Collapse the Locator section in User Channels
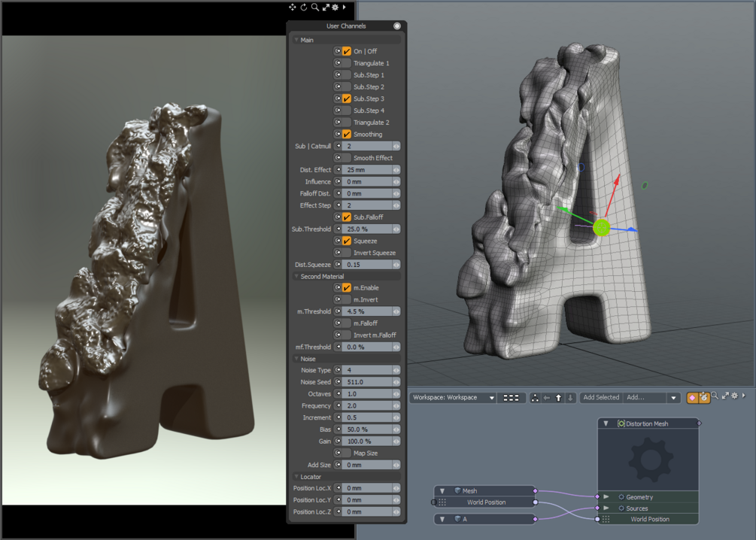Viewport: 756px width, 540px height. (x=297, y=476)
